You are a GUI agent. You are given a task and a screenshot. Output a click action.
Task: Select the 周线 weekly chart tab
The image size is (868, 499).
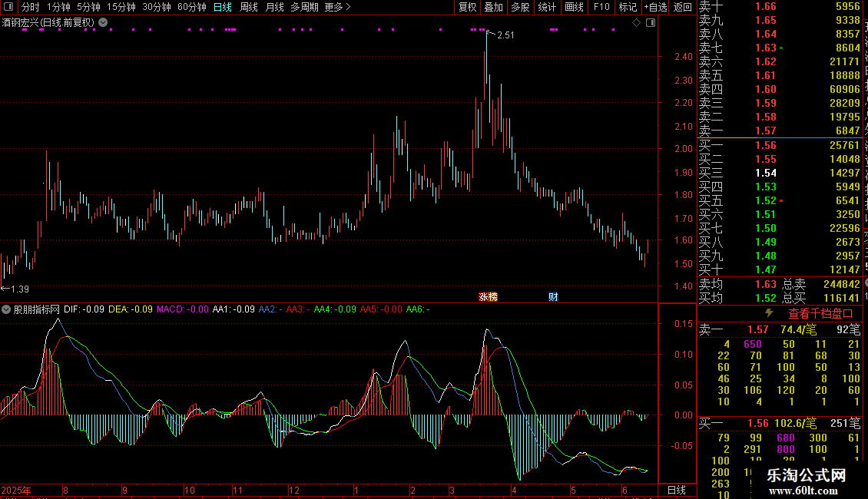pos(249,7)
